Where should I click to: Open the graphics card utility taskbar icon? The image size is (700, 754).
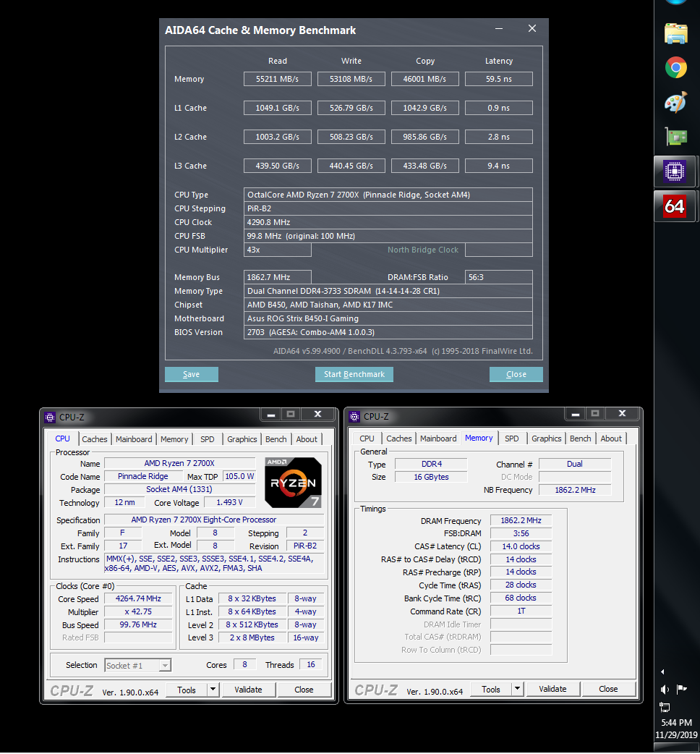[x=676, y=137]
